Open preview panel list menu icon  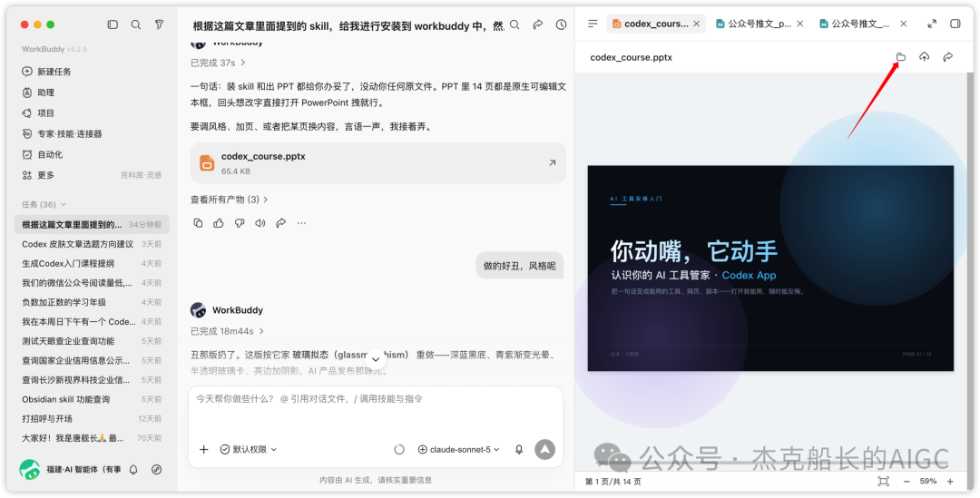tap(593, 24)
